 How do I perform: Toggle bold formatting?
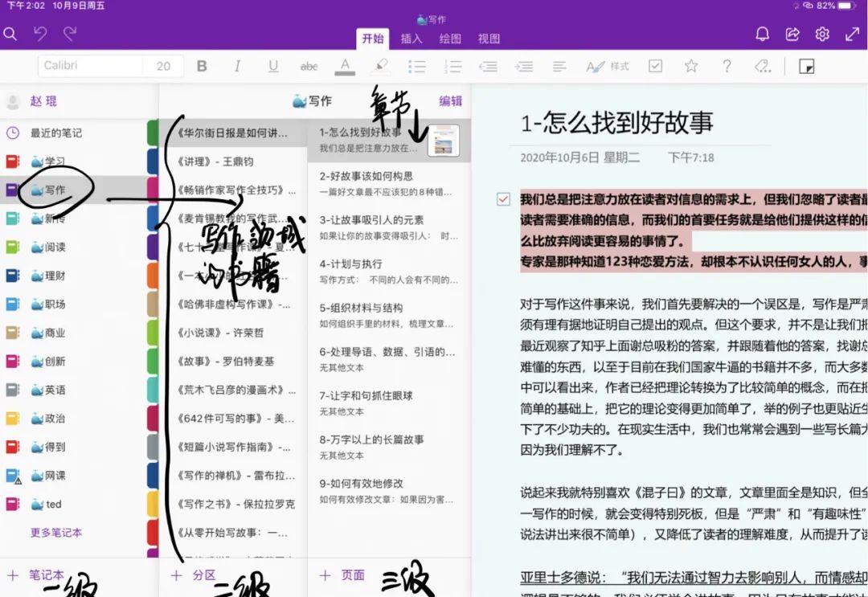click(203, 66)
